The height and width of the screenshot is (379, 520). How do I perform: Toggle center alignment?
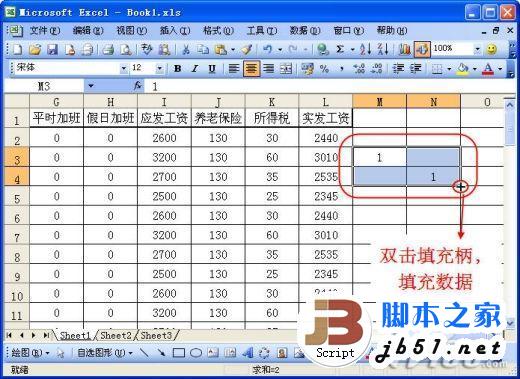[251, 69]
